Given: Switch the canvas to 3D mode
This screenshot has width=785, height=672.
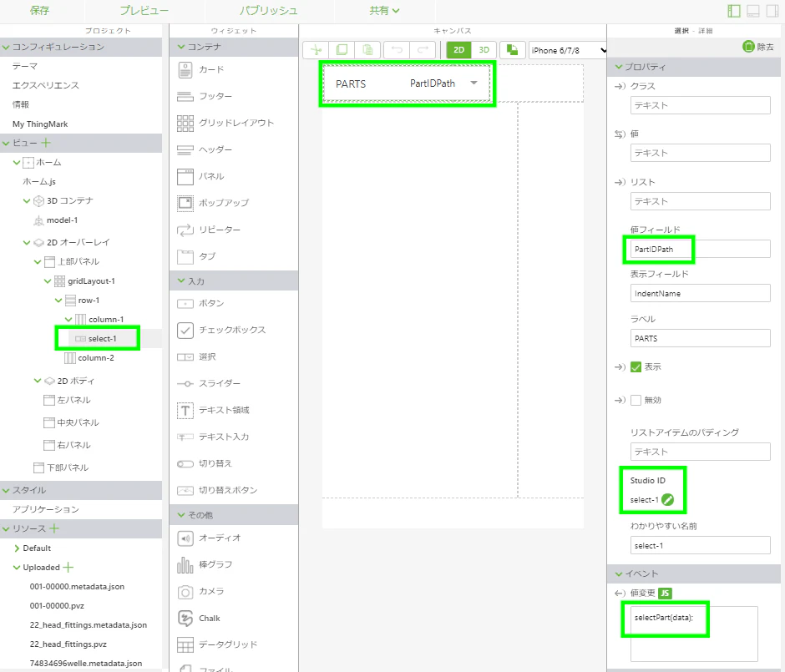Looking at the screenshot, I should click(x=484, y=50).
